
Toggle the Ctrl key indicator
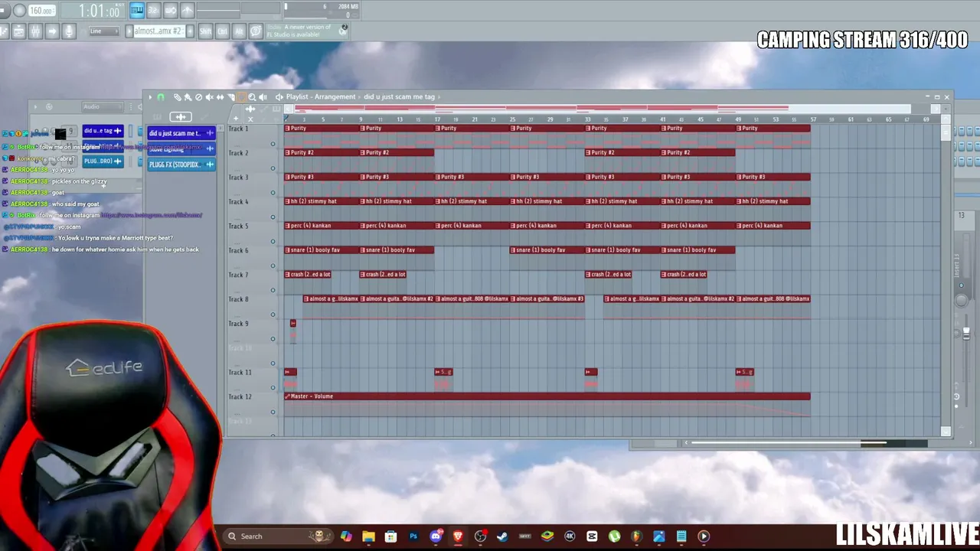222,31
